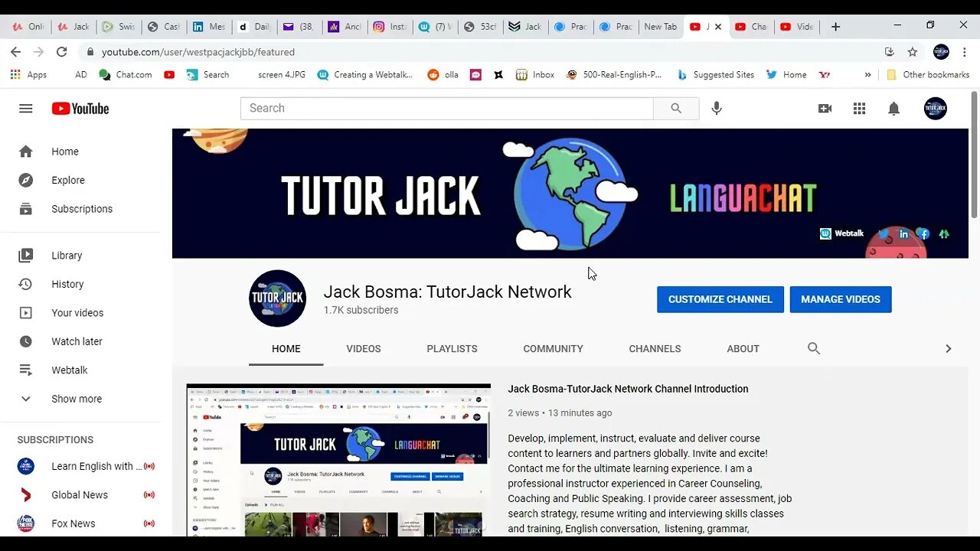Viewport: 980px width, 551px height.
Task: Click the install app icon in the address bar
Action: point(889,52)
